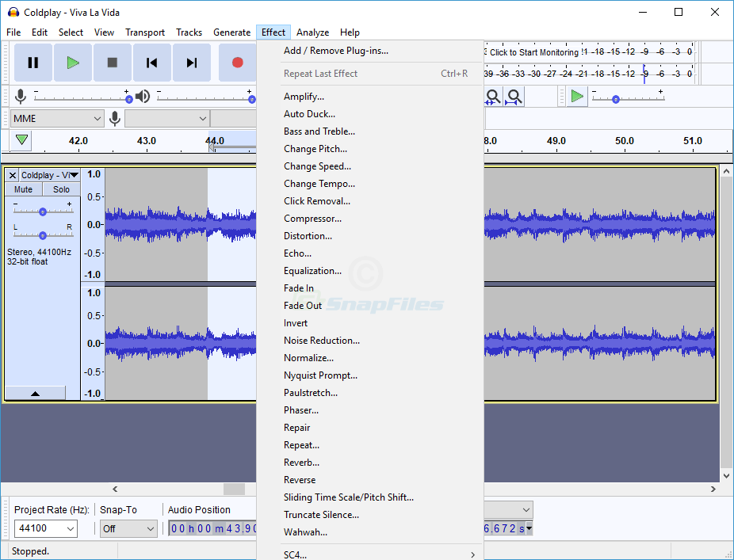Open the MME audio host dropdown
Image resolution: width=734 pixels, height=560 pixels.
[x=55, y=117]
